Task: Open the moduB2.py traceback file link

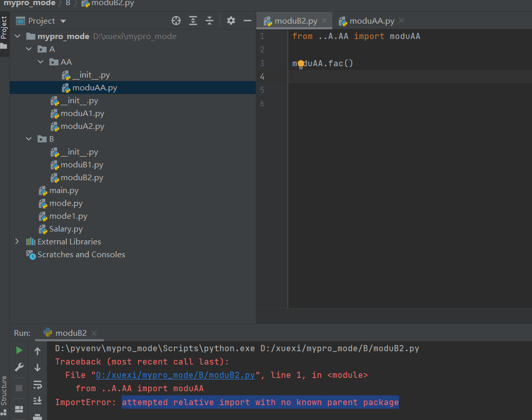Action: (x=176, y=375)
